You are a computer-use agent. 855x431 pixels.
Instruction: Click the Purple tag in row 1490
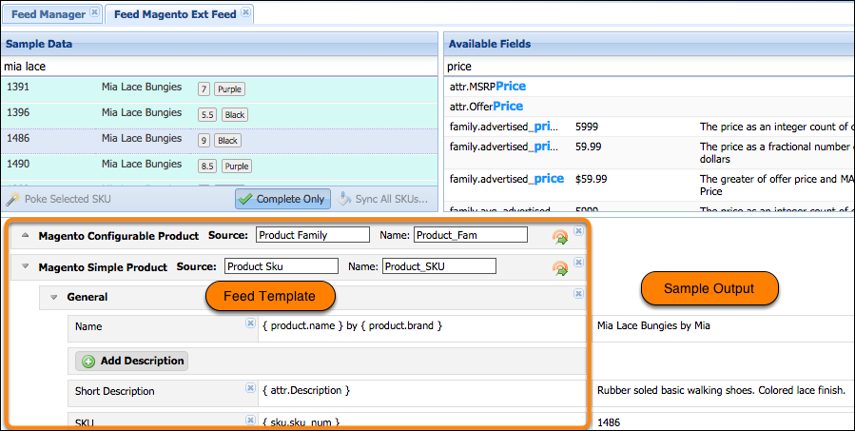pyautogui.click(x=237, y=166)
